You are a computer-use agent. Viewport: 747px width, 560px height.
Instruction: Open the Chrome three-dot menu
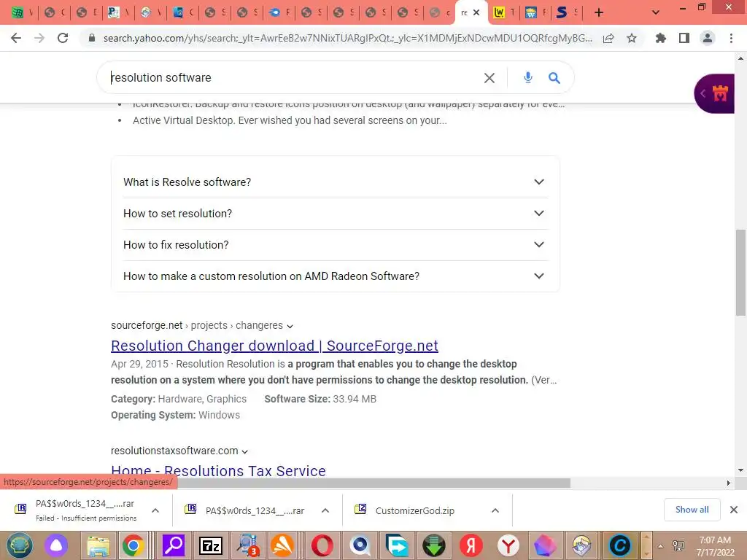[731, 38]
